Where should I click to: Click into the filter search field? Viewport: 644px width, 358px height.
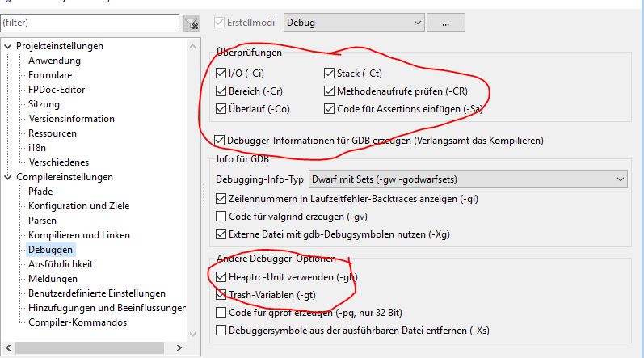click(89, 23)
